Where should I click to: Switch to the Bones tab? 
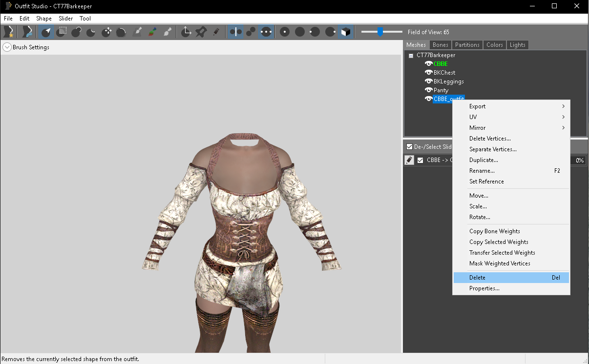pos(440,45)
